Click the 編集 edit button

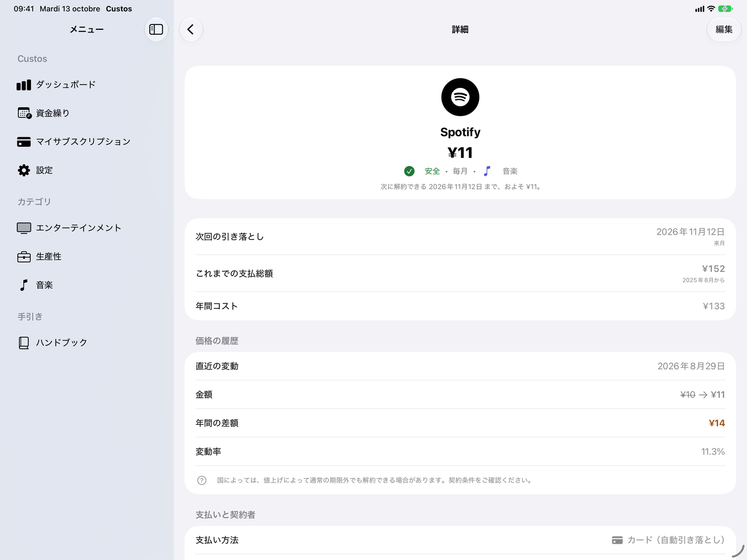(x=724, y=29)
